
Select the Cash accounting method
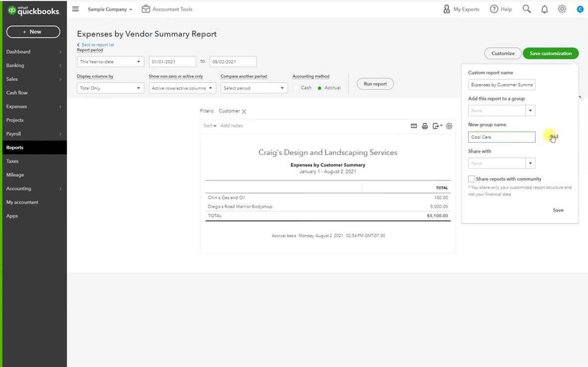pos(296,88)
